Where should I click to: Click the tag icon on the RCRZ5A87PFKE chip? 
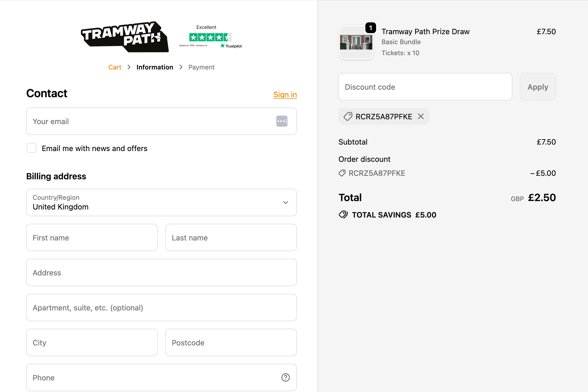click(347, 116)
